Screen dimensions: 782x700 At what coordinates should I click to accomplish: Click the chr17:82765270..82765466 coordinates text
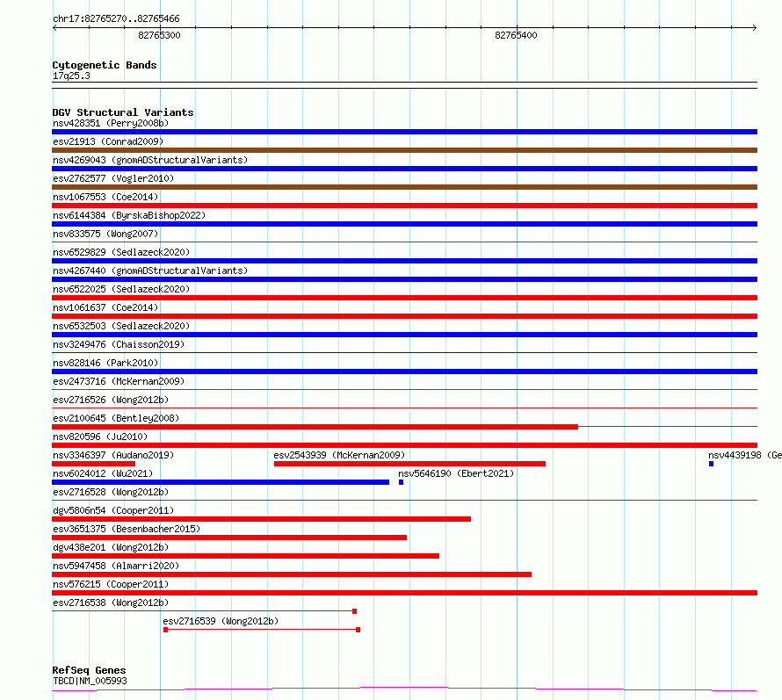(116, 19)
